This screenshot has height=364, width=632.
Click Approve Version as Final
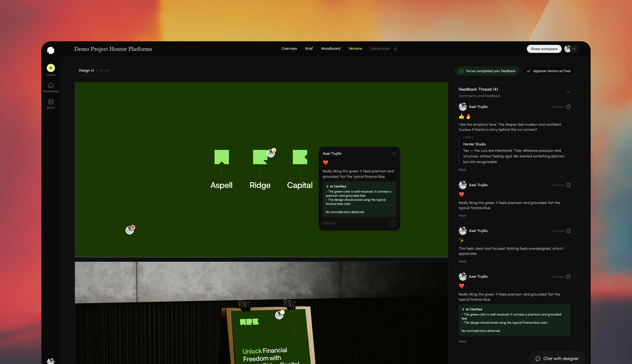[548, 71]
